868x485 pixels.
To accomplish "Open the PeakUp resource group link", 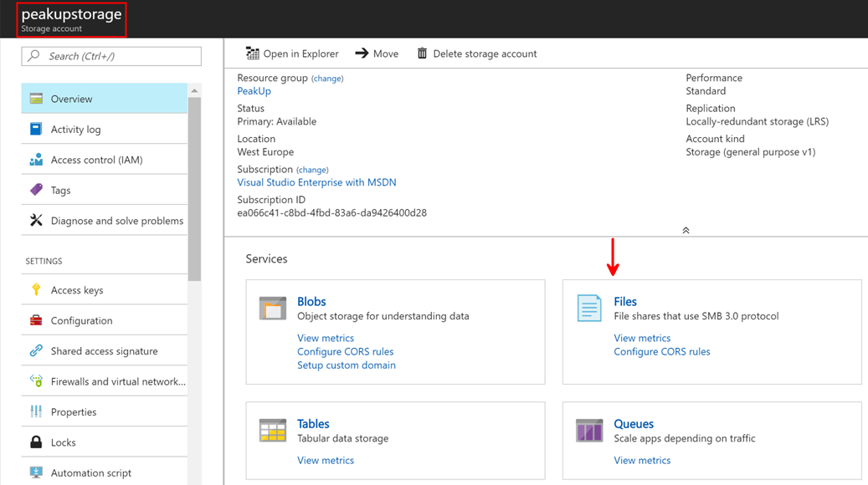I will point(254,90).
